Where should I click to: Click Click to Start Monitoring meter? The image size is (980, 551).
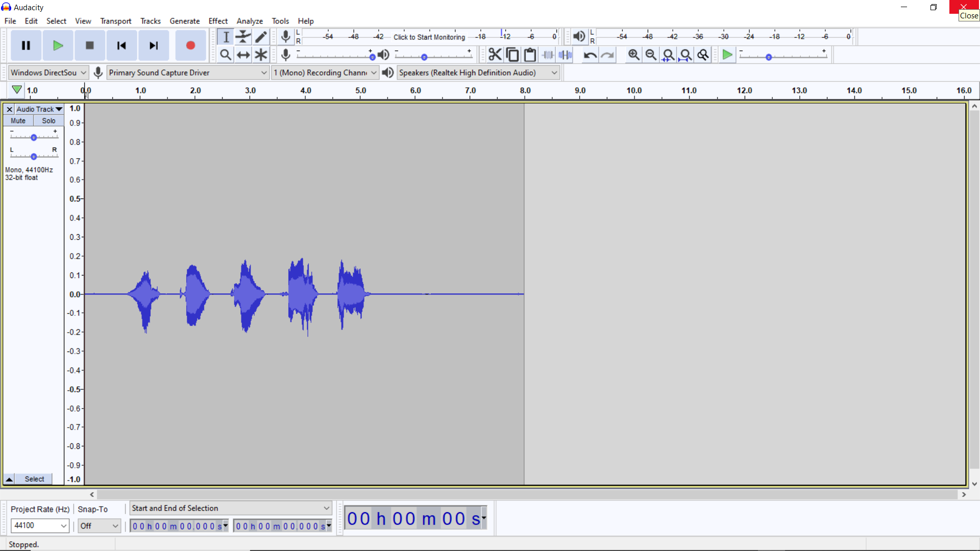[429, 37]
